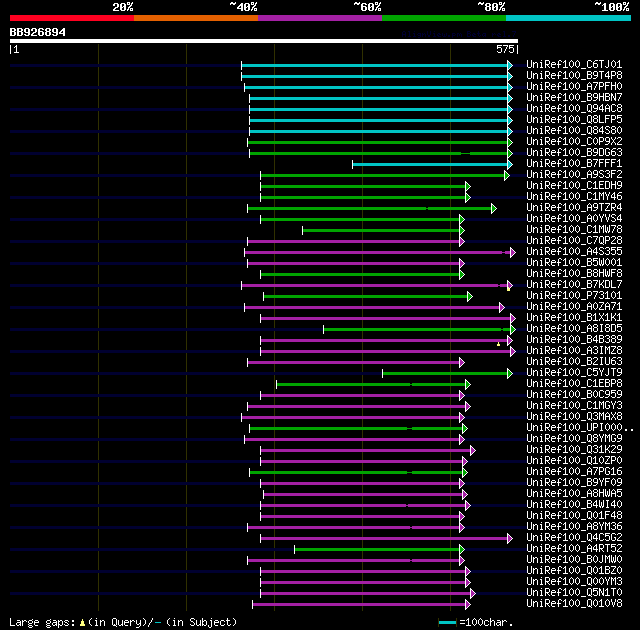Choose the UniRef100_C1MY46 hit name
Image resolution: width=640 pixels, height=630 pixels.
point(574,197)
